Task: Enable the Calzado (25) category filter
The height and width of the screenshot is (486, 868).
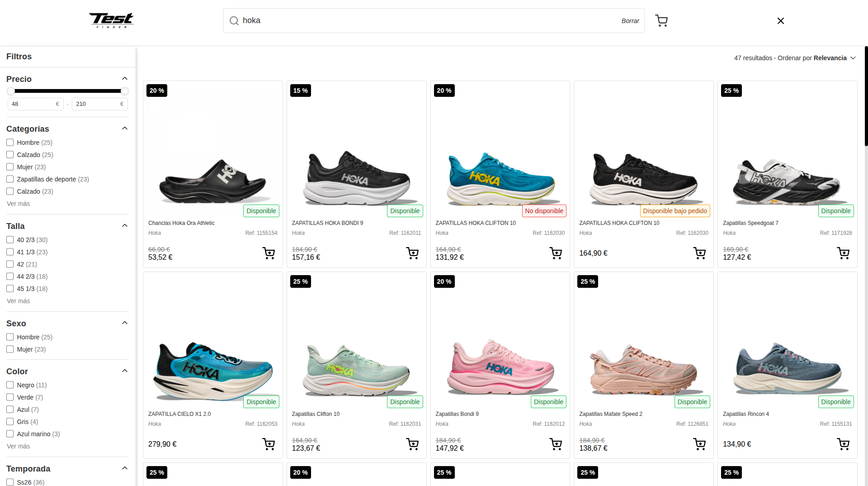Action: [x=10, y=155]
